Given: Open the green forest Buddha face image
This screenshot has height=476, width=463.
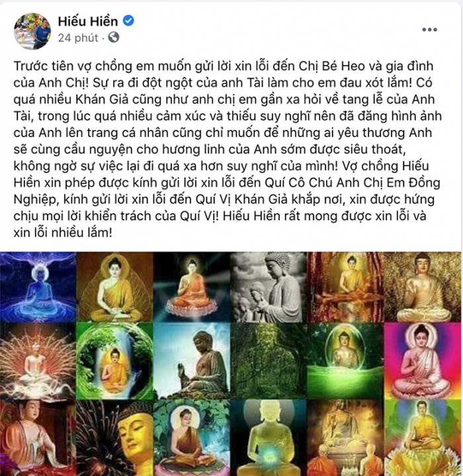Looking at the screenshot, I should (x=269, y=361).
